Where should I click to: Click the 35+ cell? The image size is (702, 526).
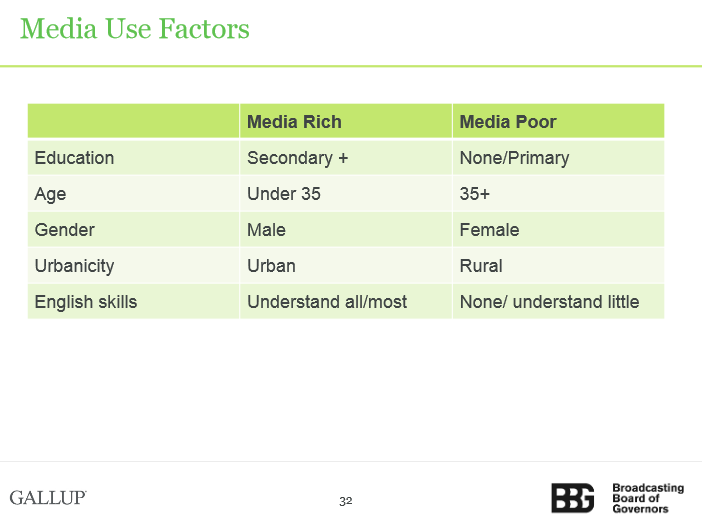(x=558, y=194)
